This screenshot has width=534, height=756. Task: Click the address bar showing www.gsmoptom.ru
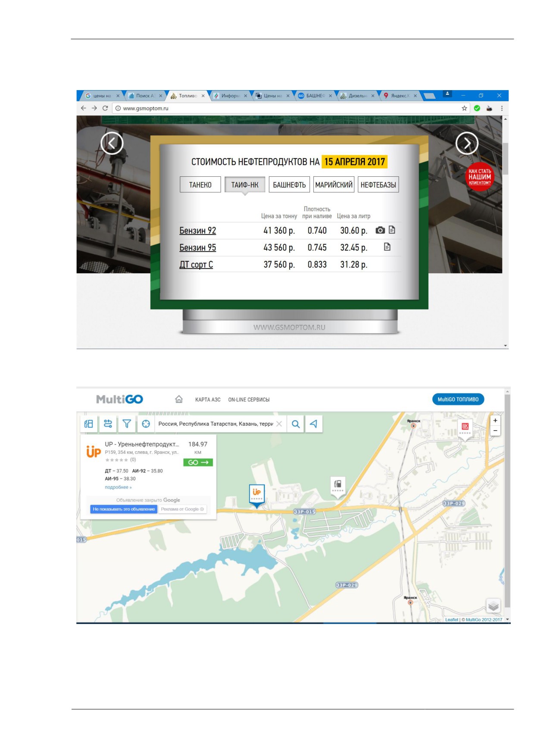pyautogui.click(x=286, y=108)
